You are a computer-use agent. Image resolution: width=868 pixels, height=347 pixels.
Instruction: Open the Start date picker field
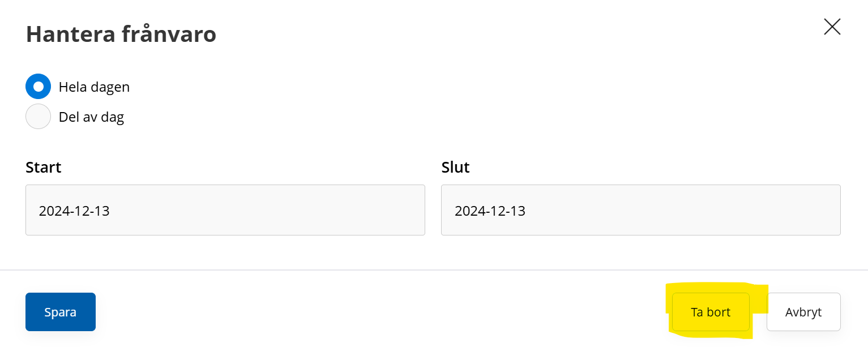tap(225, 210)
